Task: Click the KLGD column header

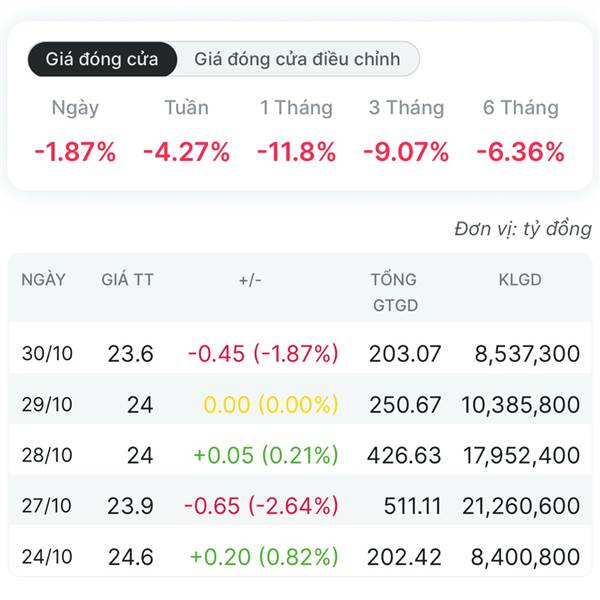Action: click(x=520, y=280)
